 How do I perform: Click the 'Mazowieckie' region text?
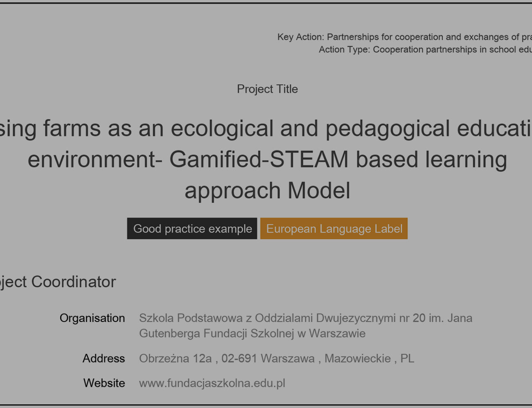[x=357, y=358]
